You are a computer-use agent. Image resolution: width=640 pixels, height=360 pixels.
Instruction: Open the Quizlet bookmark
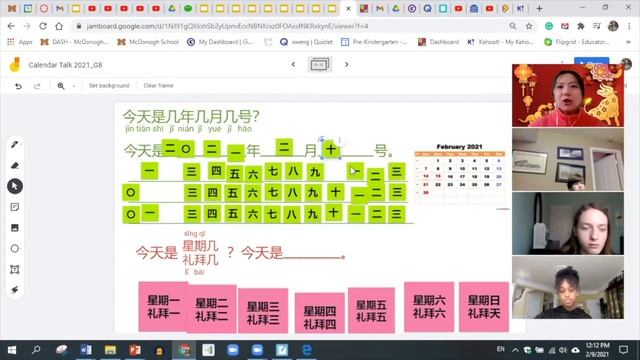click(x=306, y=42)
